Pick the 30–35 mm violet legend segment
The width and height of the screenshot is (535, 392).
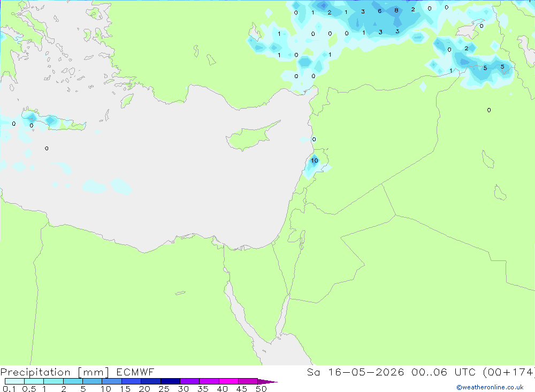tap(189, 381)
